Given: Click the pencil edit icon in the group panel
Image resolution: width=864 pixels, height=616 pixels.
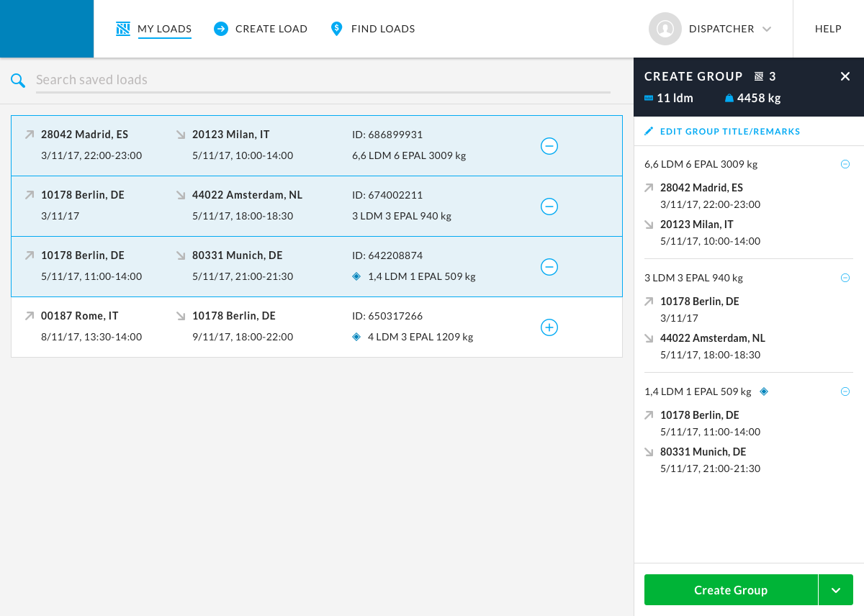Looking at the screenshot, I should pyautogui.click(x=649, y=131).
